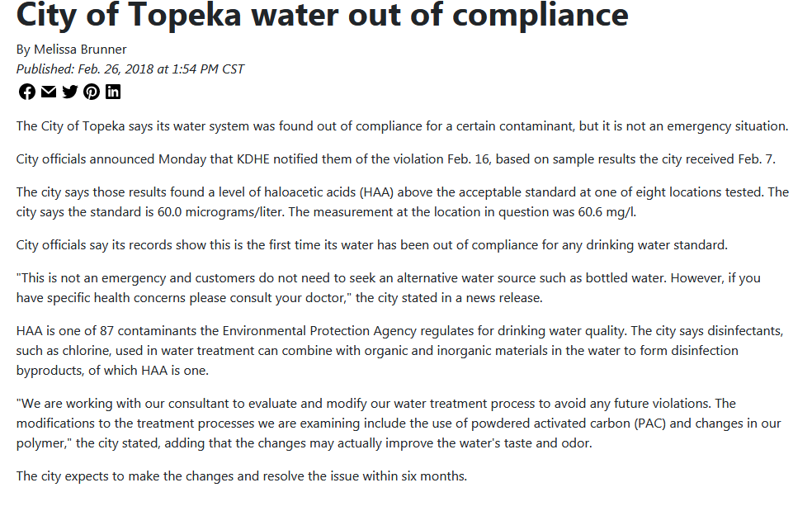This screenshot has width=812, height=530.
Task: Share the article on Twitter
Action: (70, 92)
